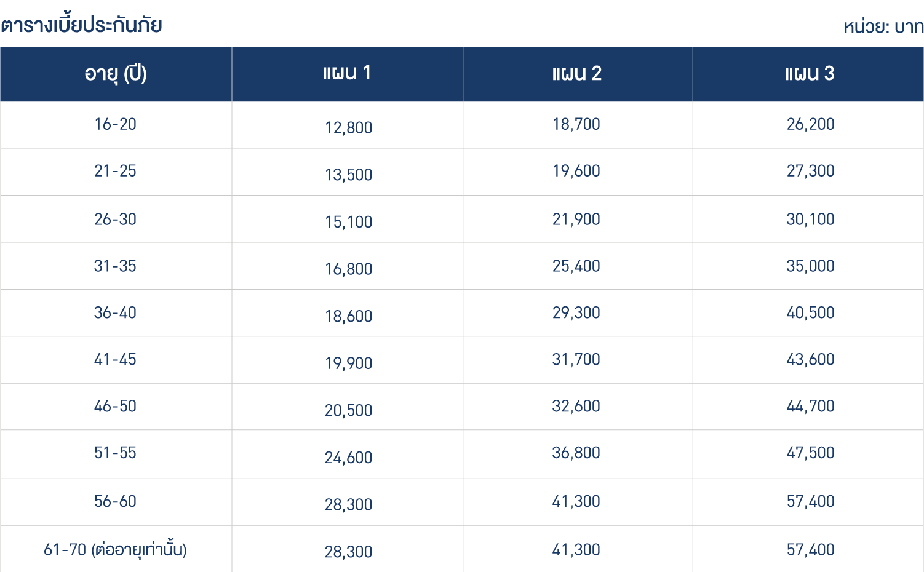Screen dimensions: 924x572
Task: Click the หน่วย: บาท unit label
Action: pos(883,27)
